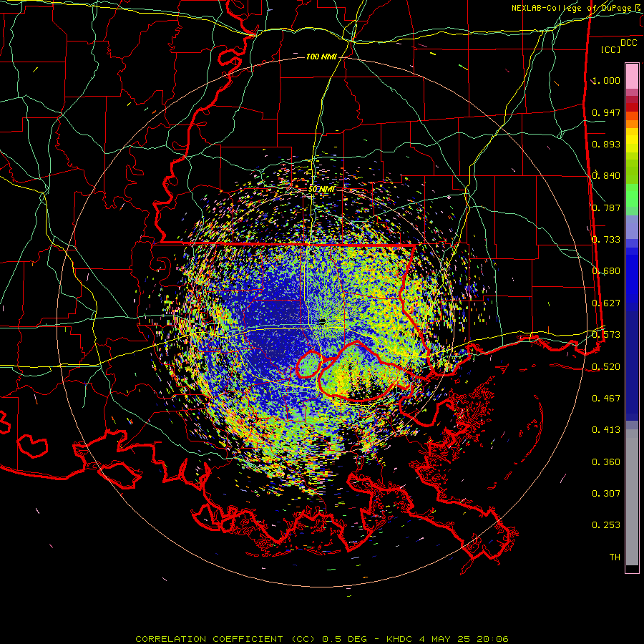Select the 1.000 scale value
The image size is (644, 644).
point(606,80)
